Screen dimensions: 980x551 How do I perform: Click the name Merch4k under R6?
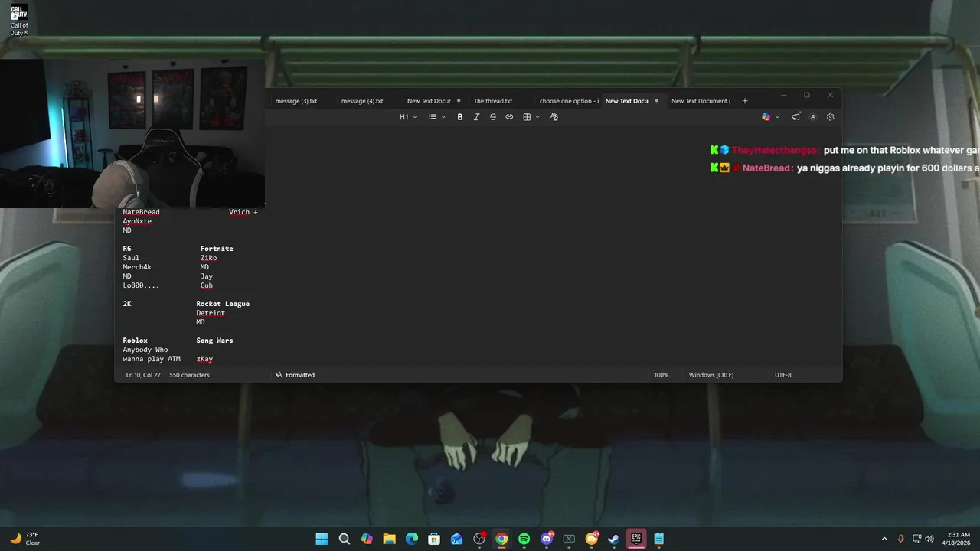pyautogui.click(x=137, y=267)
